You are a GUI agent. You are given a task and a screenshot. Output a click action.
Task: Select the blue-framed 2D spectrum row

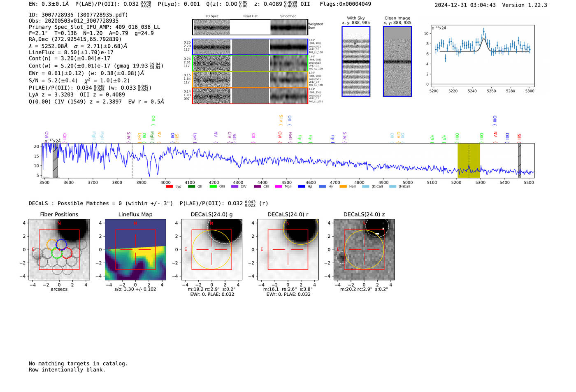250,47
